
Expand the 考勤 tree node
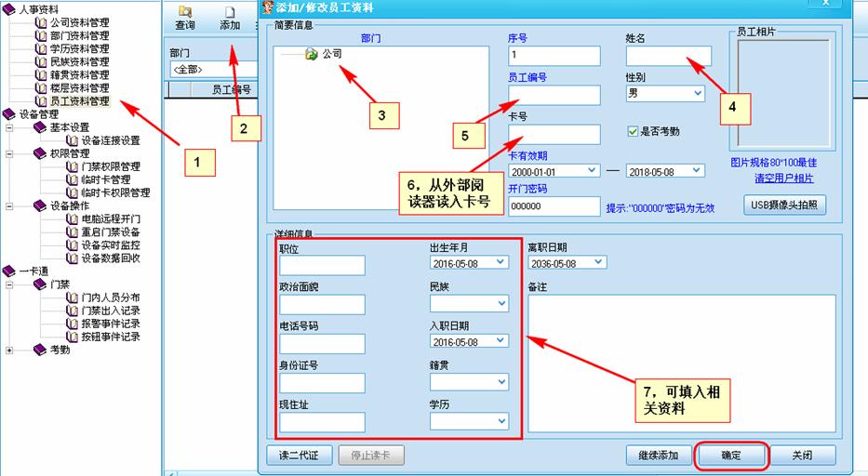tap(9, 350)
